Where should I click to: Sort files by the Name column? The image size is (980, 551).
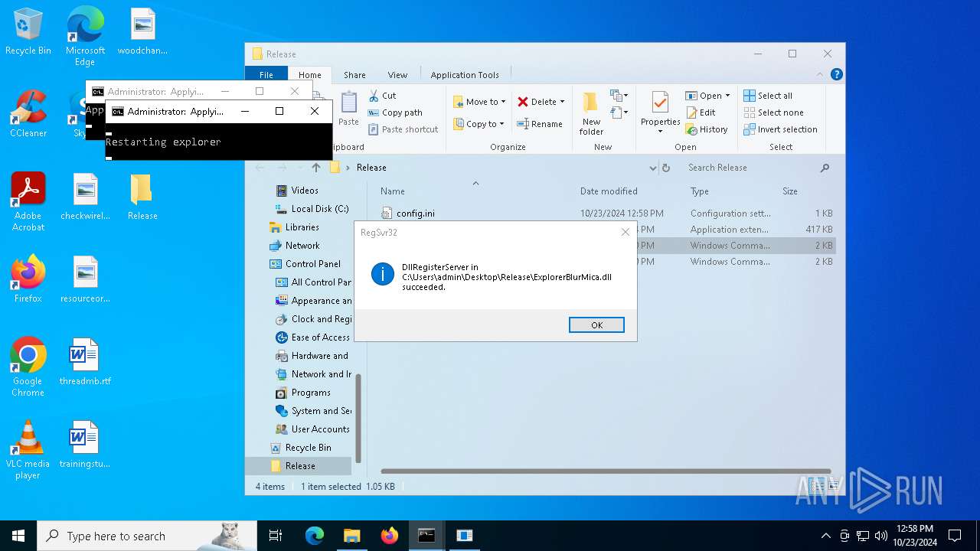click(x=393, y=191)
